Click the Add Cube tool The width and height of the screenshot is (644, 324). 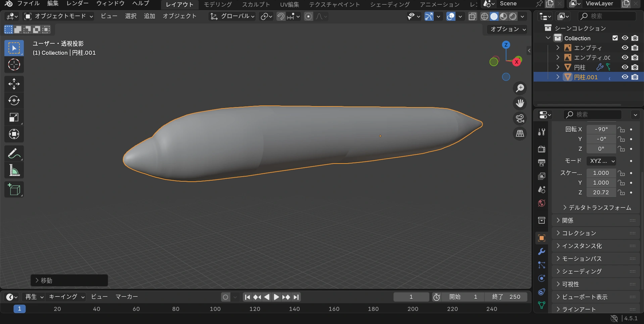click(14, 190)
